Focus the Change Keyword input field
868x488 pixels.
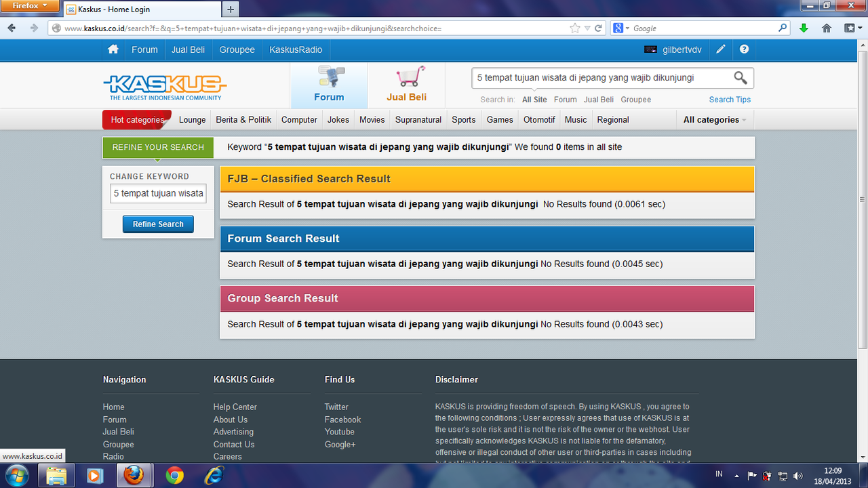pos(158,194)
